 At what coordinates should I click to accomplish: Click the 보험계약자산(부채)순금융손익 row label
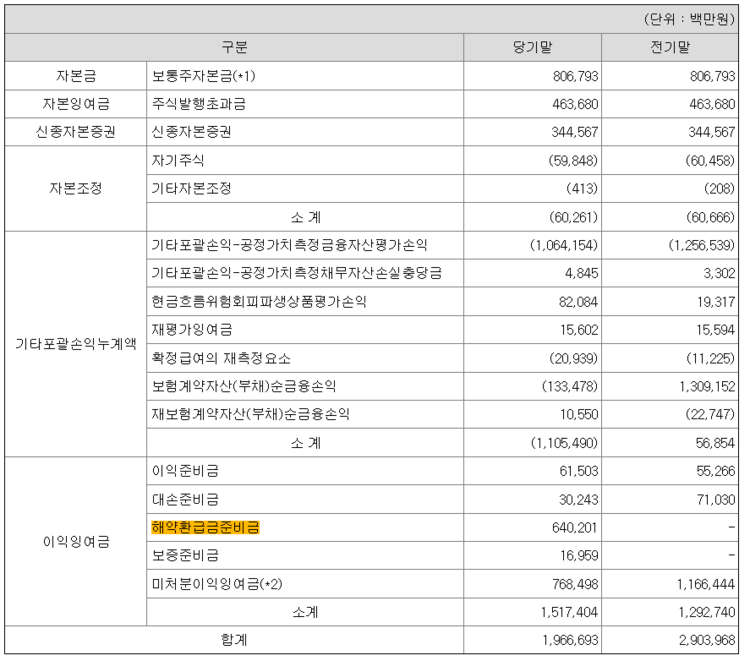(243, 386)
